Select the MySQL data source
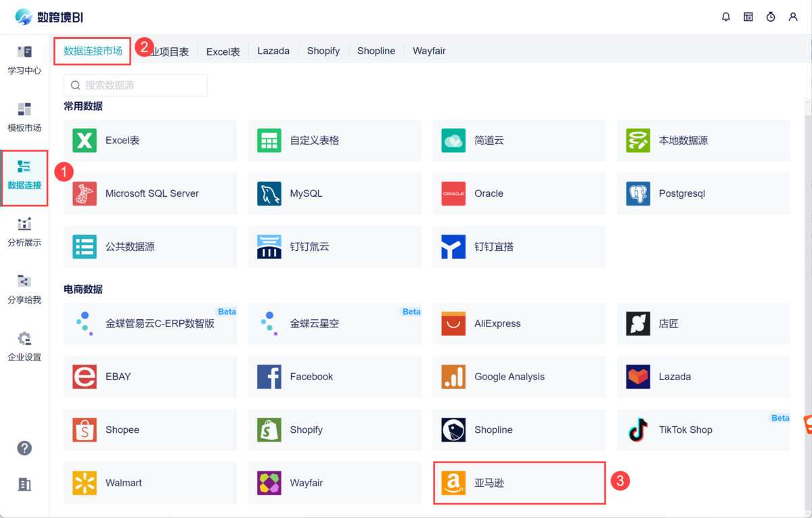Image resolution: width=812 pixels, height=518 pixels. point(334,193)
